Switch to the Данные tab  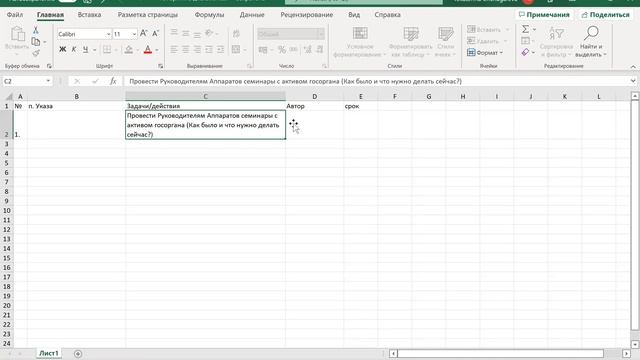[x=252, y=15]
